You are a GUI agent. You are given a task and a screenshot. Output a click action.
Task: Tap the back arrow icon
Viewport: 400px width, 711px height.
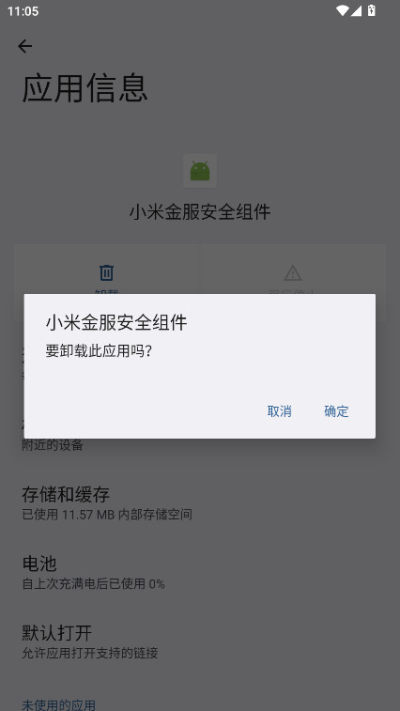tap(25, 46)
